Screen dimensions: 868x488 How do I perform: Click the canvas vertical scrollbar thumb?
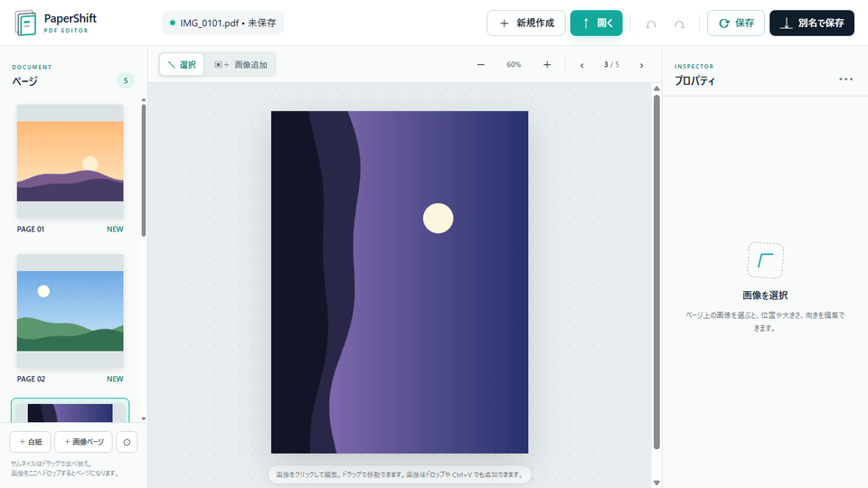pyautogui.click(x=656, y=272)
